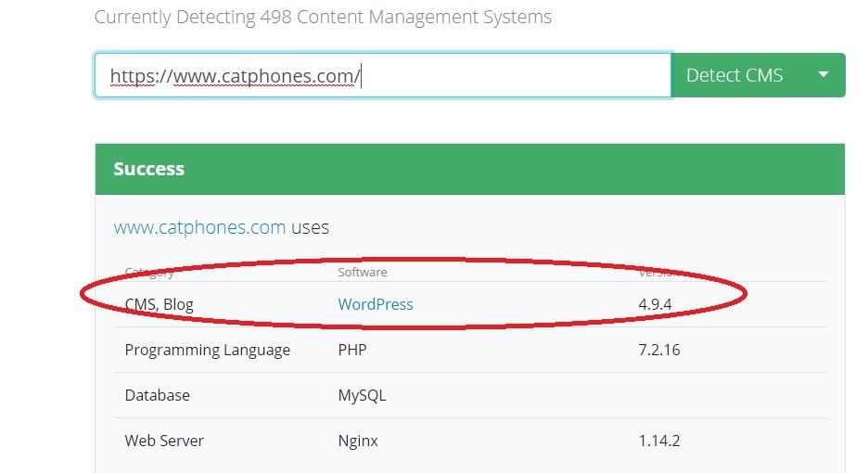Select the Database row label
The height and width of the screenshot is (473, 868).
(158, 395)
